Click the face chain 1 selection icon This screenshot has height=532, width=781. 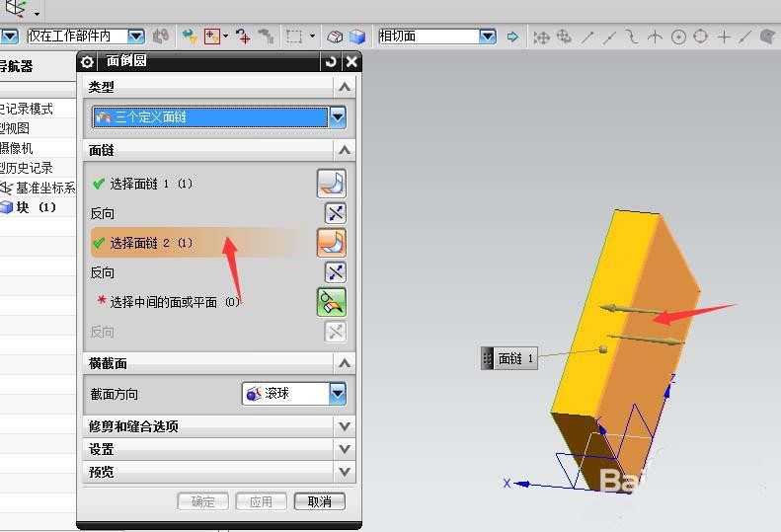pos(332,184)
